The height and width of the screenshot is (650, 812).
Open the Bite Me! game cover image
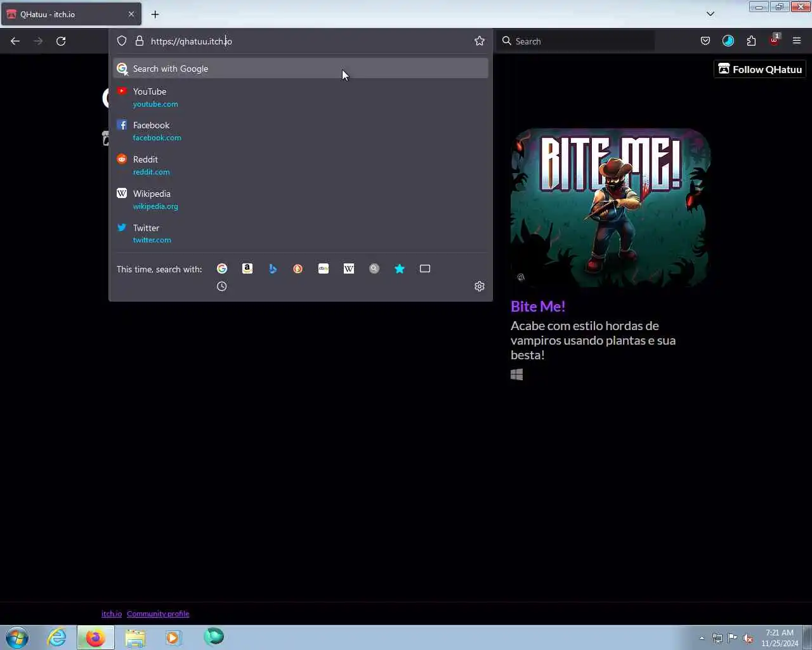610,208
